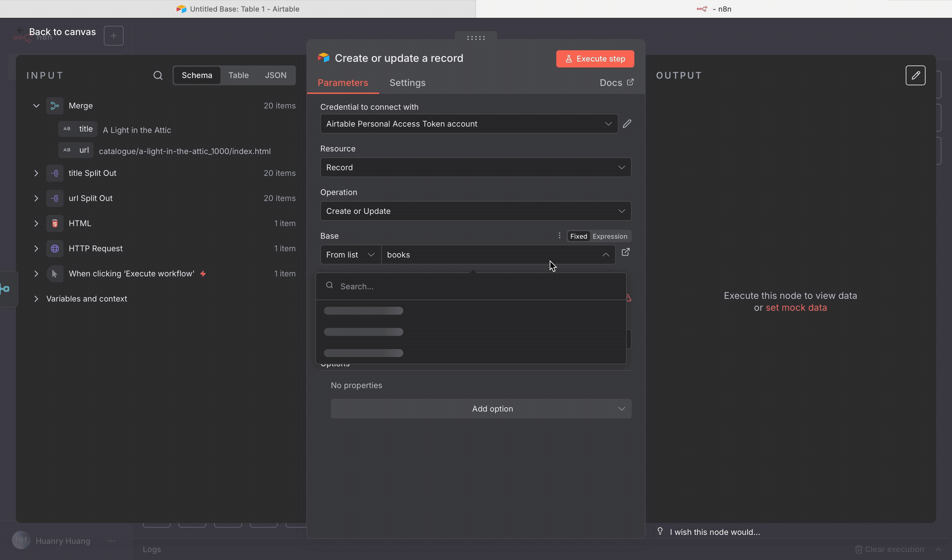Click the Huanry Huang user avatar

coord(21,540)
